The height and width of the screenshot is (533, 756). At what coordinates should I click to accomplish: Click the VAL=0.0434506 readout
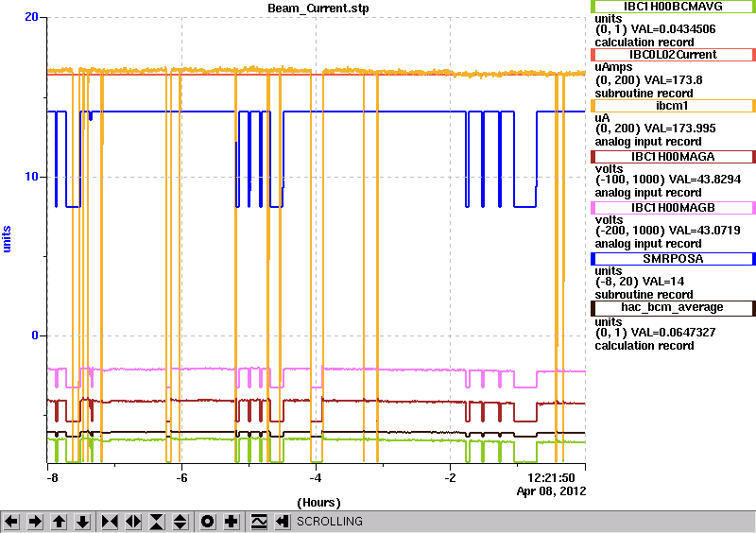pos(674,29)
